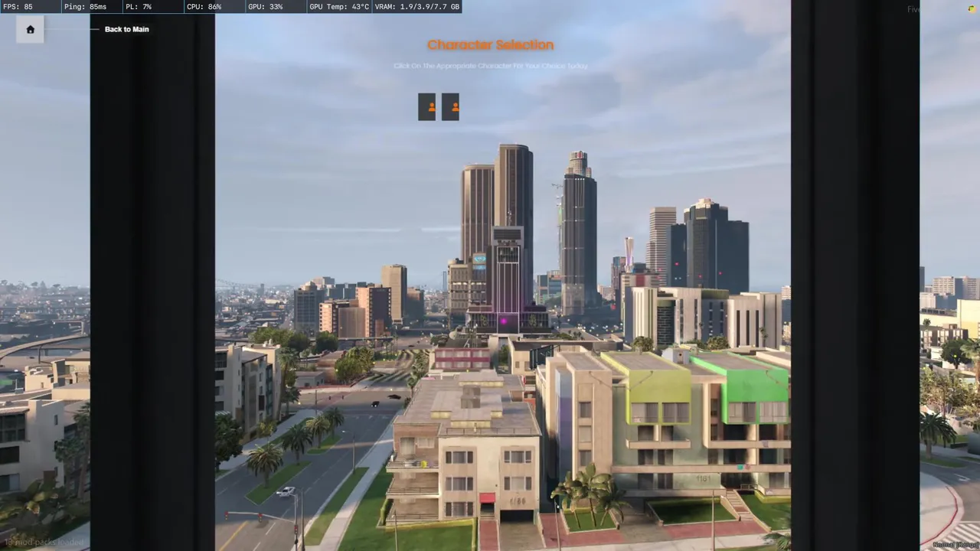Screen dimensions: 980x551
Task: Click the Character Selection heading
Action: [491, 45]
